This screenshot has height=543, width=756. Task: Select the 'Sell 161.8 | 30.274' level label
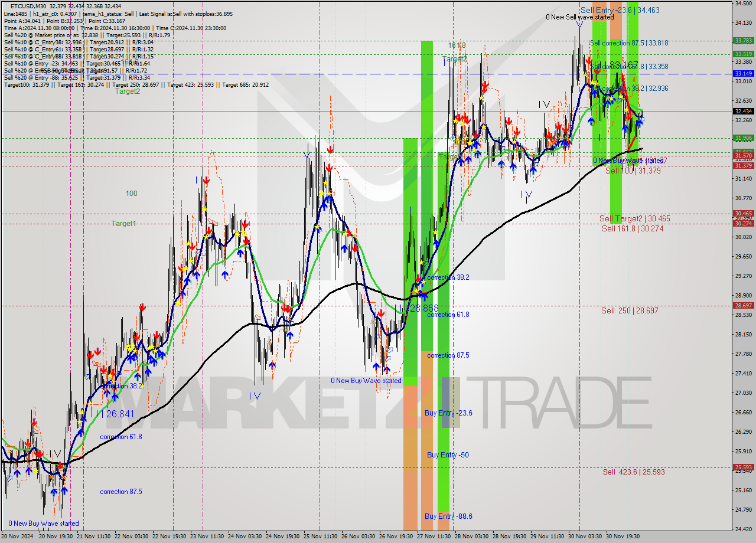pyautogui.click(x=632, y=228)
